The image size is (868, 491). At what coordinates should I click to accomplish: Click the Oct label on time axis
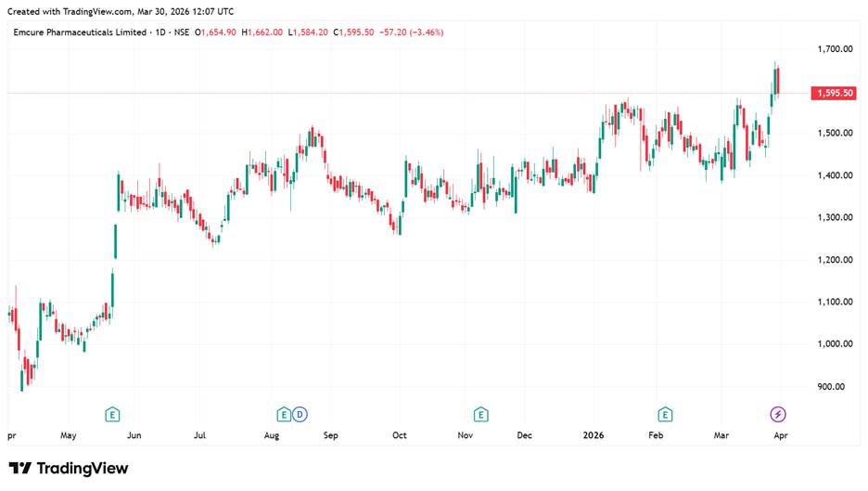(400, 434)
